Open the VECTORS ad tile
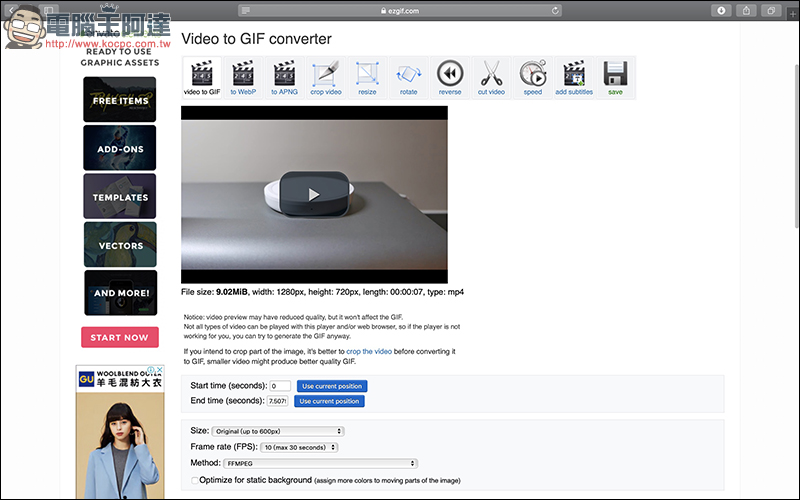Image resolution: width=800 pixels, height=500 pixels. 120,244
